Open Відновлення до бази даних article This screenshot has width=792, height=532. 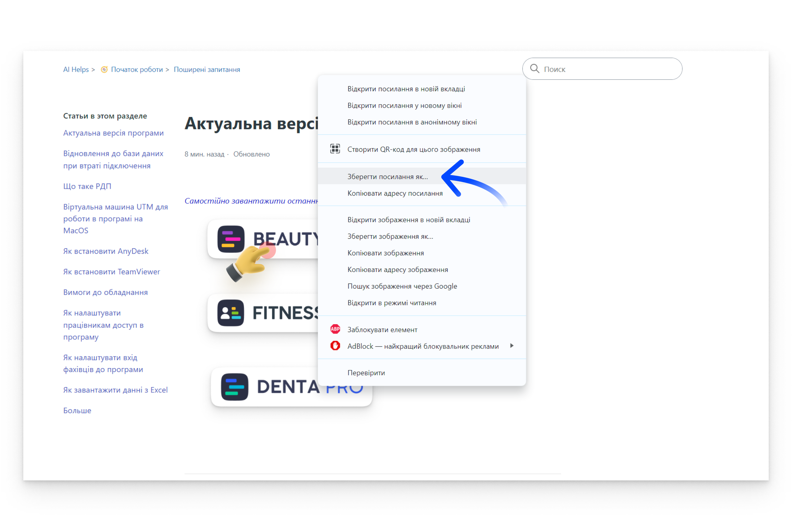click(x=113, y=160)
